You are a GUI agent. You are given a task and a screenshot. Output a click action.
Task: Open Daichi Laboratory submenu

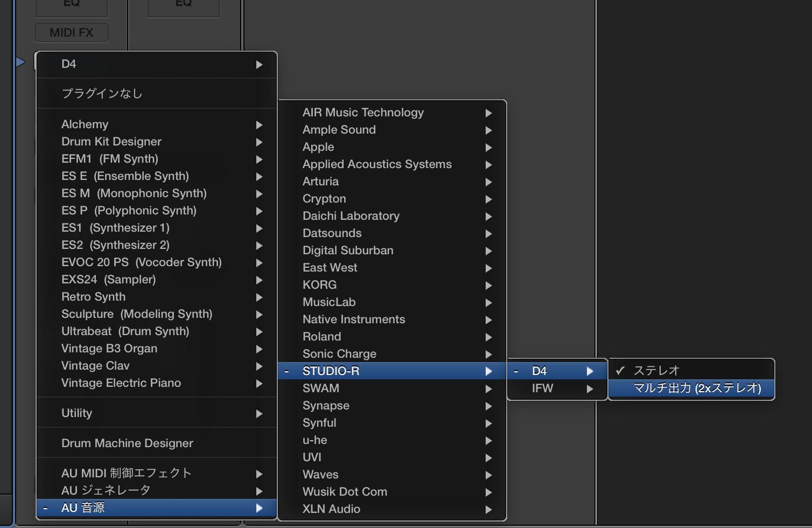point(393,216)
